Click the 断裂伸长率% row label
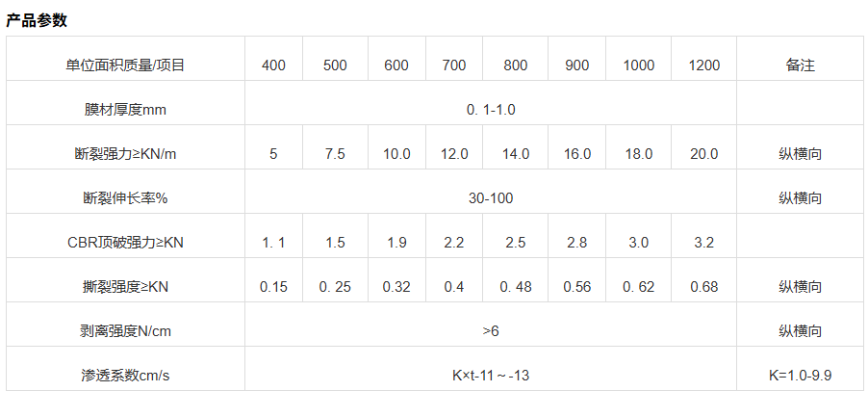 click(x=125, y=198)
